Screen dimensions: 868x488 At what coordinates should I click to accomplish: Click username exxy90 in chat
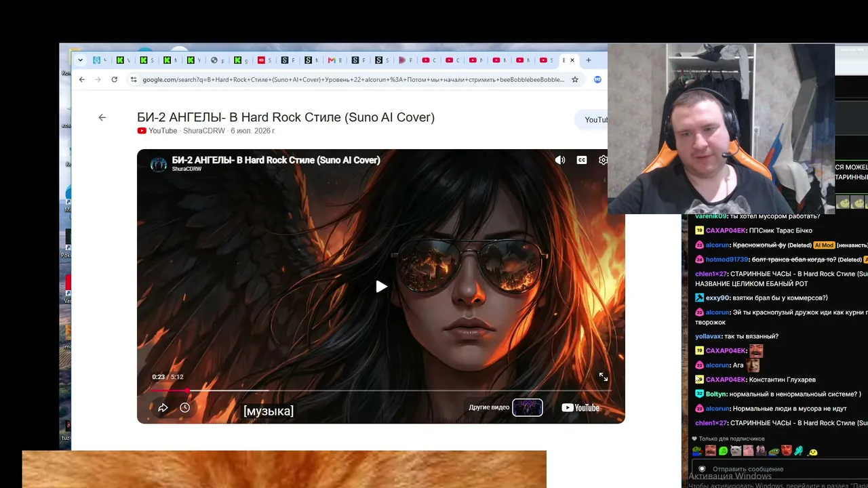(x=716, y=298)
